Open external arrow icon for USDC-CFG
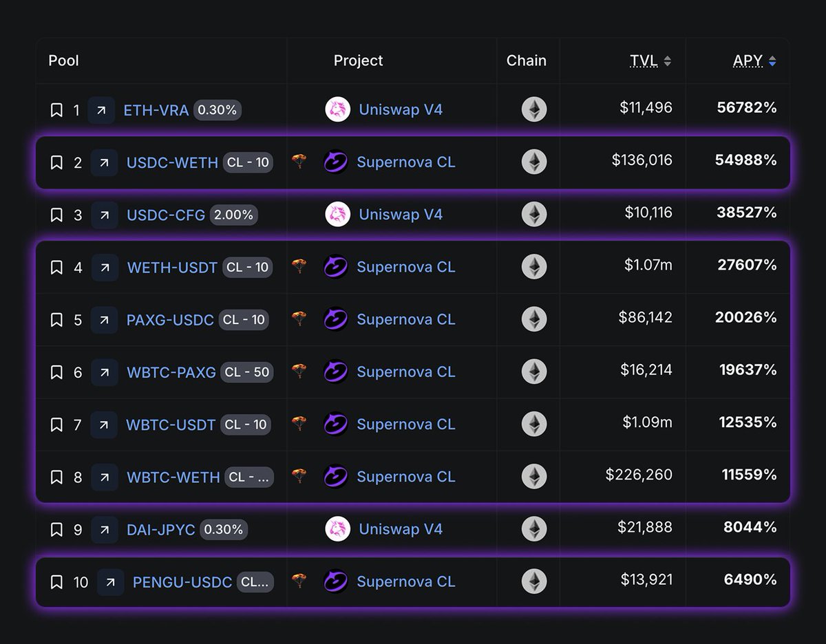The height and width of the screenshot is (644, 826). click(x=105, y=215)
